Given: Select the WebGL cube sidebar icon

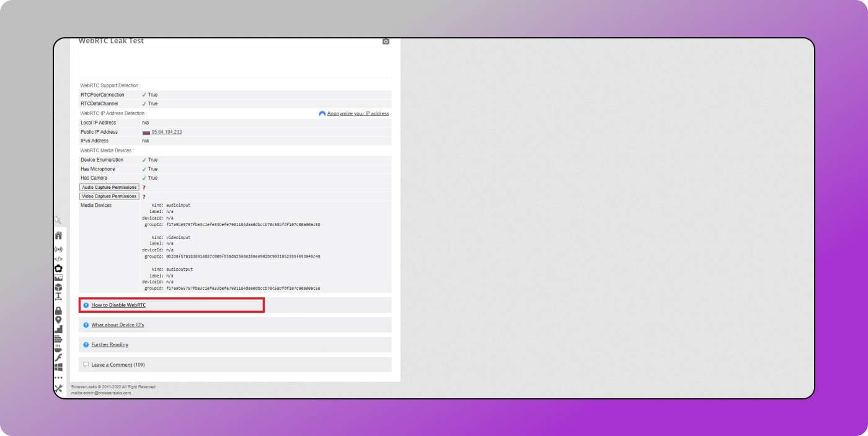Looking at the screenshot, I should [x=58, y=287].
